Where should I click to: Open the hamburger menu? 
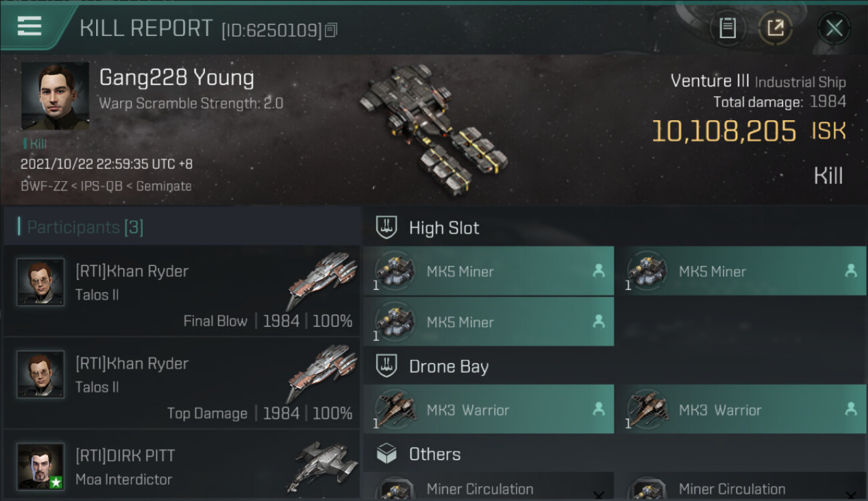click(30, 26)
